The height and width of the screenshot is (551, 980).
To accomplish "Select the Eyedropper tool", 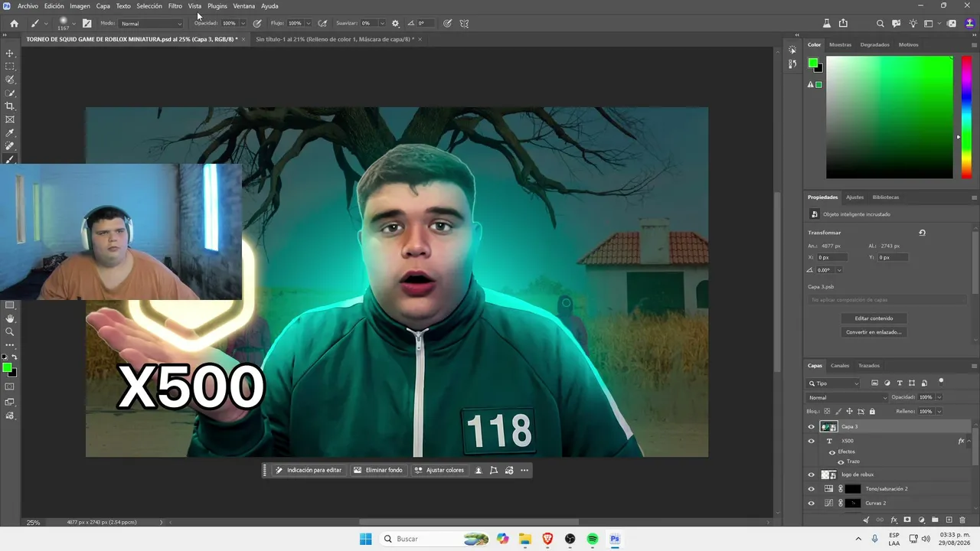I will pos(10,133).
